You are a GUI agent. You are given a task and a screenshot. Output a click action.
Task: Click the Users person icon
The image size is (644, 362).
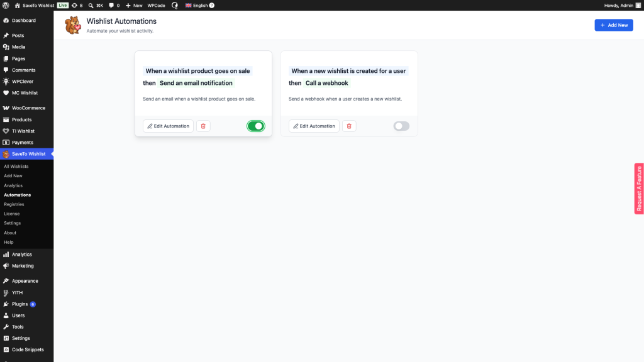coord(6,315)
